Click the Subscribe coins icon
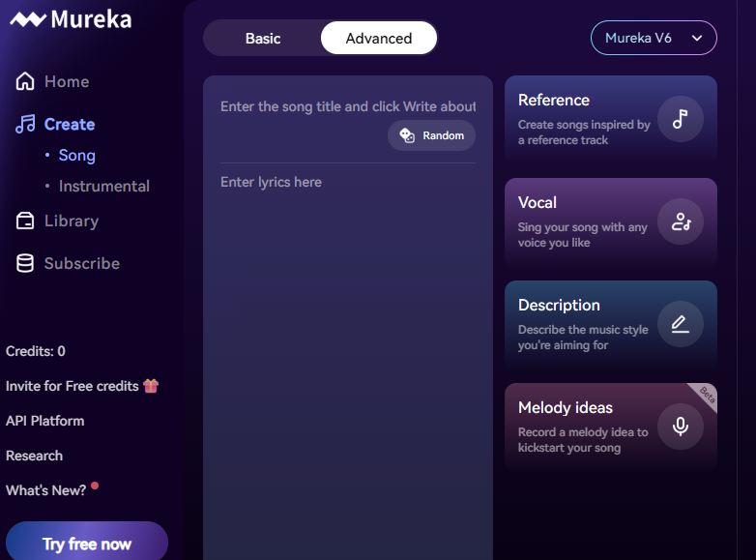The height and width of the screenshot is (560, 756). tap(25, 263)
